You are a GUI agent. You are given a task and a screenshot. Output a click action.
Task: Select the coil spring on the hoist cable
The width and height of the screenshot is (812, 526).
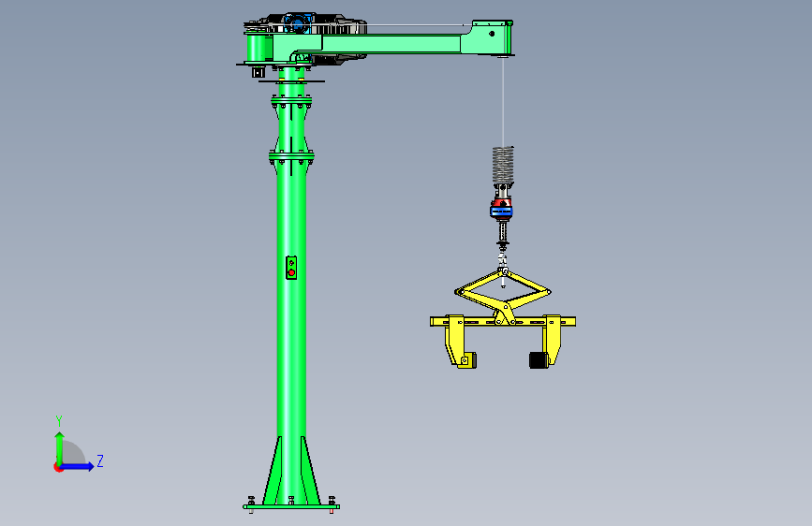coord(503,165)
